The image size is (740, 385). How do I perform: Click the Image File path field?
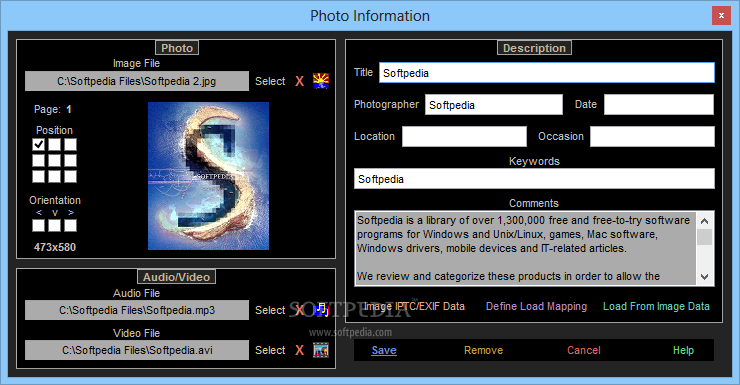point(137,81)
